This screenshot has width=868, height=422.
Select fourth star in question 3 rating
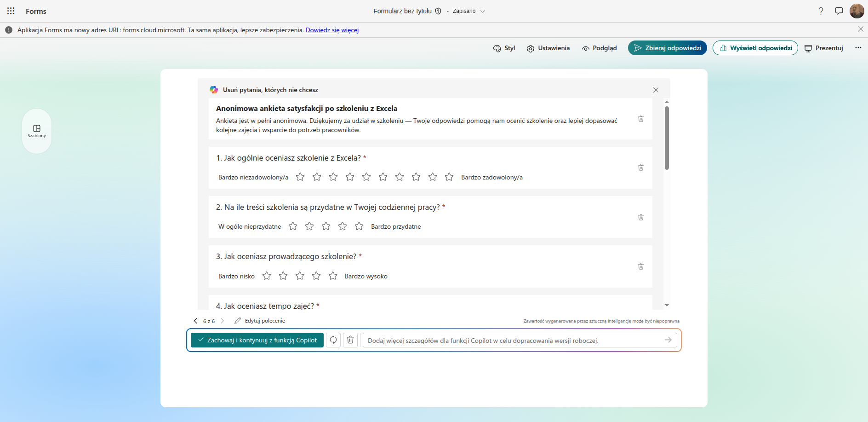tap(316, 276)
